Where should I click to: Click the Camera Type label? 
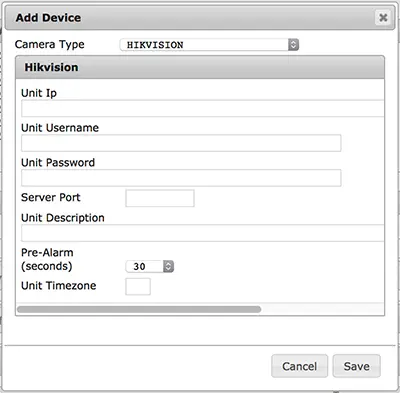coord(50,44)
